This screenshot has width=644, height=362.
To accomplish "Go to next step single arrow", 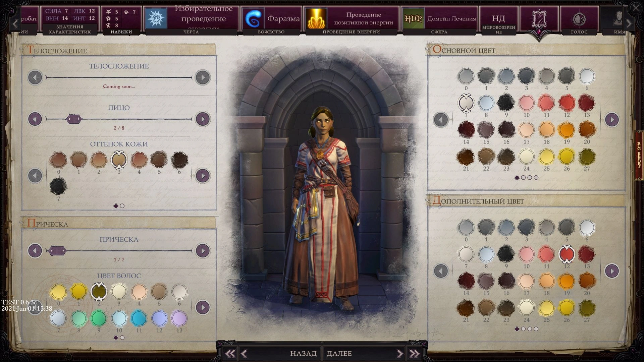I will [x=399, y=353].
